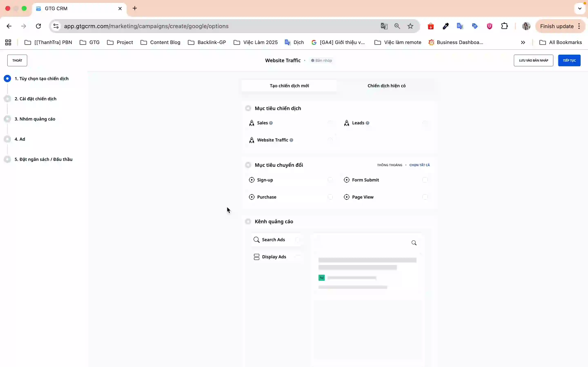The height and width of the screenshot is (367, 588).
Task: Go to step 2 Cài đặt chiến dịch
Action: [x=36, y=99]
